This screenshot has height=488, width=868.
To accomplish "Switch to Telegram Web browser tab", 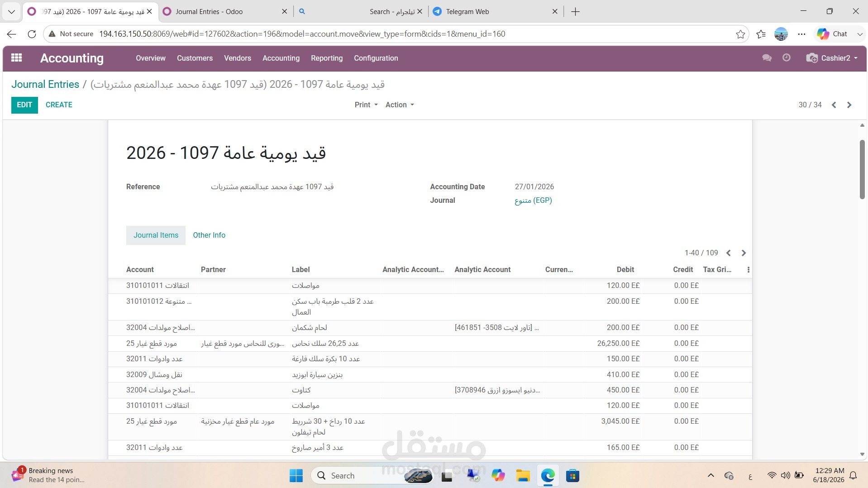I will point(496,12).
